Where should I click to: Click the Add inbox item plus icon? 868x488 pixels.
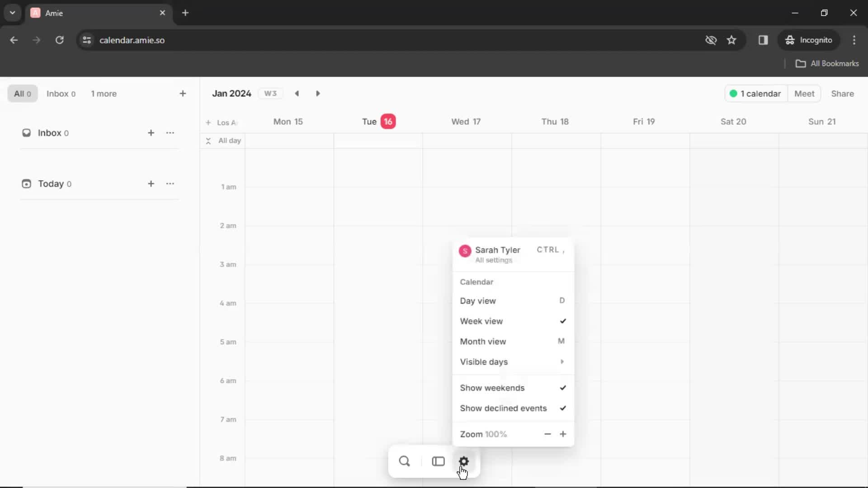point(151,132)
